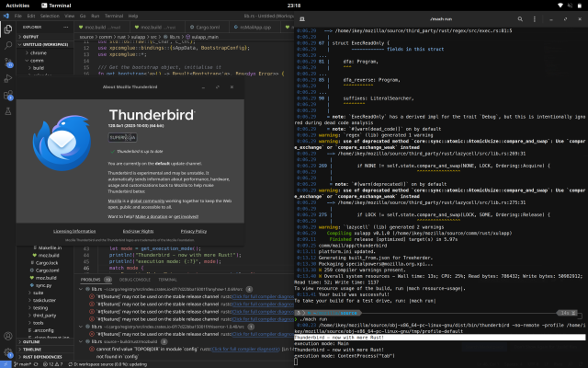Expand the TIMELINE section
The width and height of the screenshot is (588, 368).
(30, 350)
